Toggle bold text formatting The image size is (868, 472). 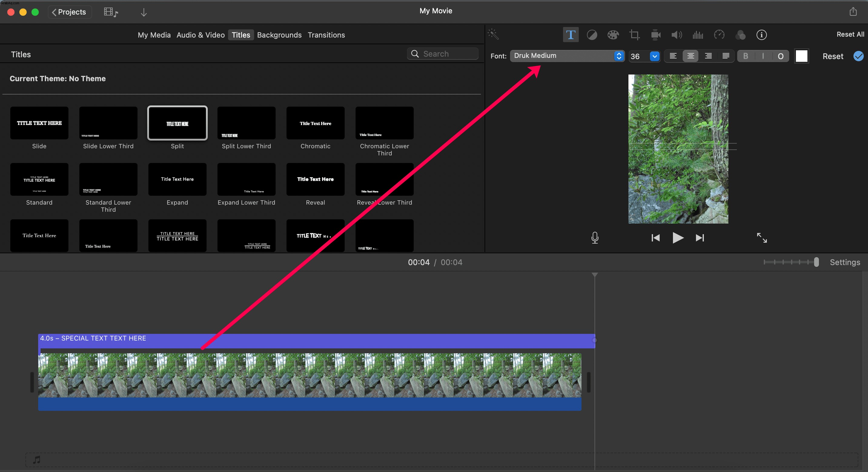[x=746, y=56]
